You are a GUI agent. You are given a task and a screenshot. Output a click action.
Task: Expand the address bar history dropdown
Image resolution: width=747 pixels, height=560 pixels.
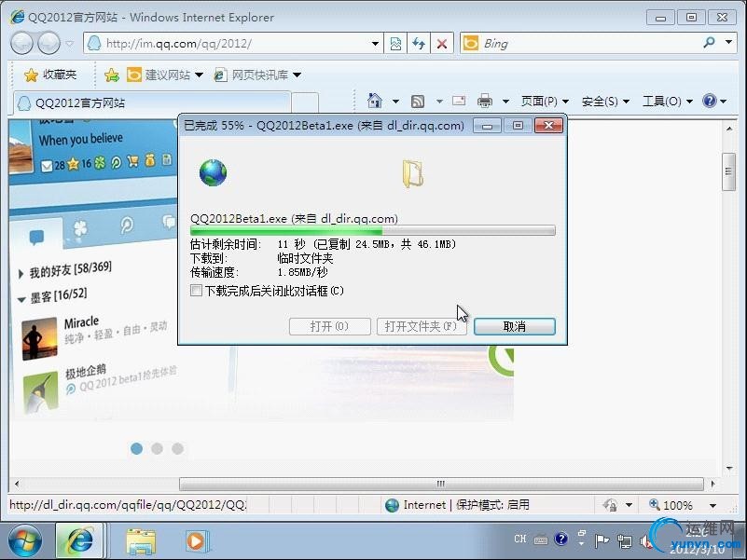click(x=376, y=44)
